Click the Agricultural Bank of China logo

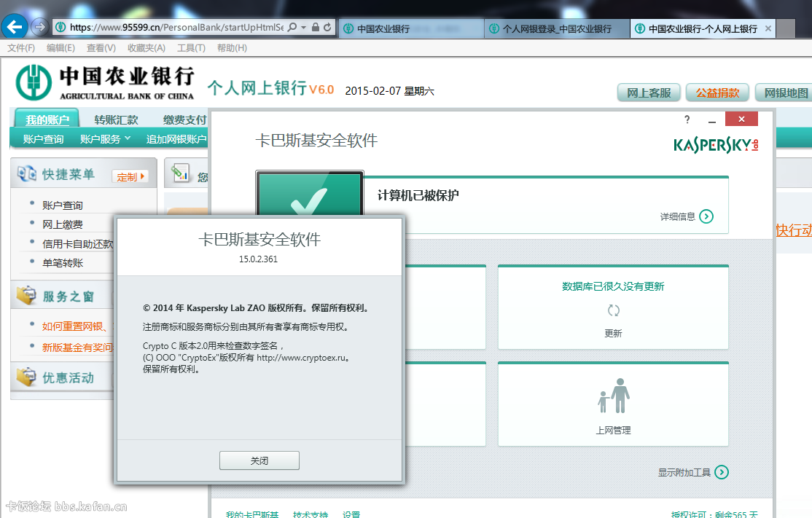click(105, 82)
